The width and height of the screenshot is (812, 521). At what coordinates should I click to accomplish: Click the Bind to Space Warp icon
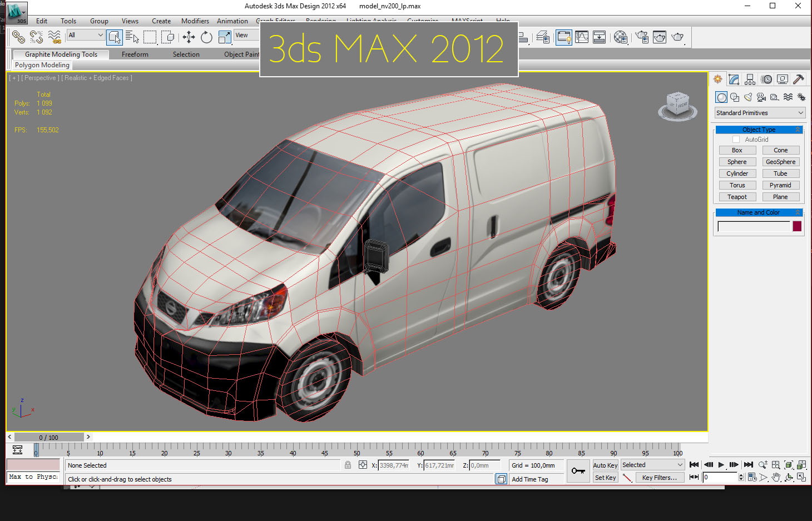click(x=55, y=37)
